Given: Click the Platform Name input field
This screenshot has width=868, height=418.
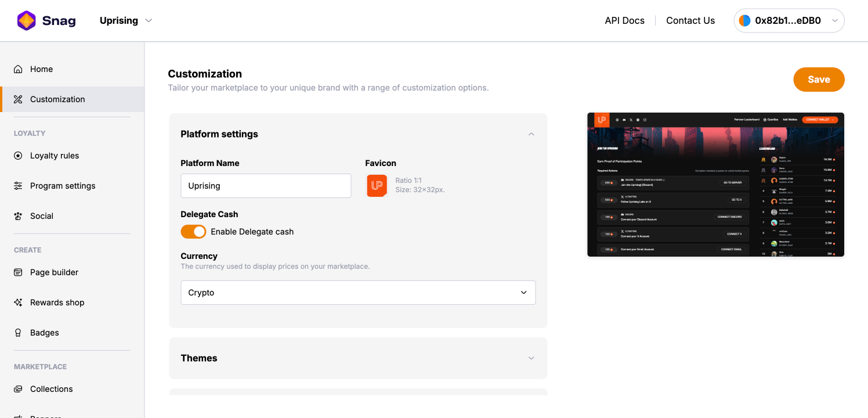Looking at the screenshot, I should pos(266,186).
